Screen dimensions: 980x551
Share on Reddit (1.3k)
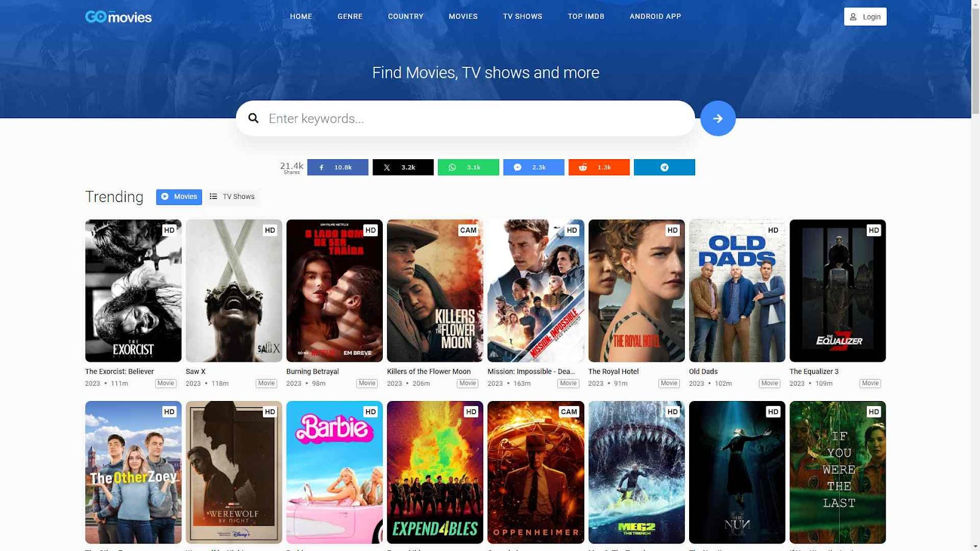click(x=599, y=167)
